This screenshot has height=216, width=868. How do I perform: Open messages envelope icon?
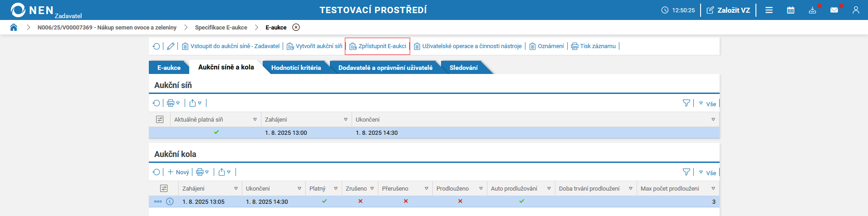(834, 10)
